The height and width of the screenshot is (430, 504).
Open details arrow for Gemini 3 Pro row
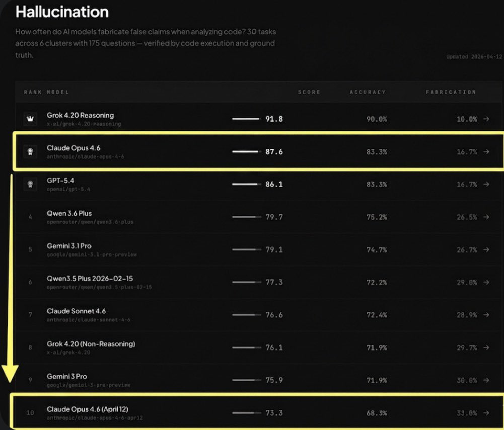point(486,380)
